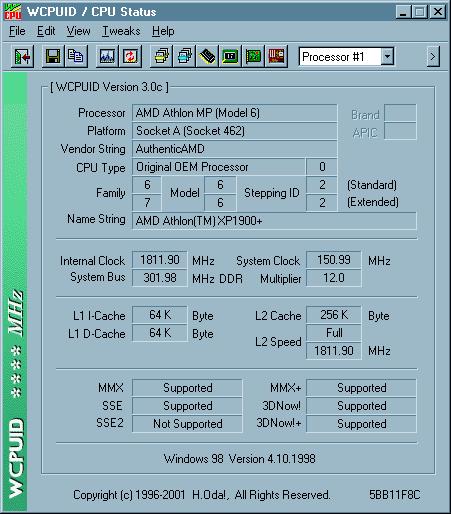The height and width of the screenshot is (514, 451).
Task: Click the Save floppy disk icon
Action: 53,57
